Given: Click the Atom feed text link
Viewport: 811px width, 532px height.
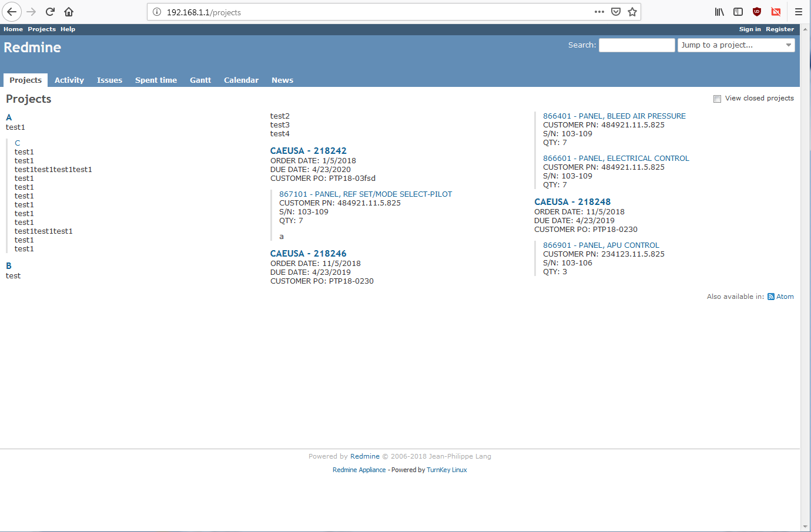Looking at the screenshot, I should (785, 297).
